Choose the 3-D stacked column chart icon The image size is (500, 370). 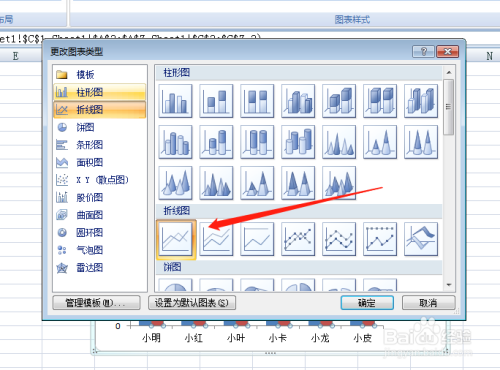[339, 101]
